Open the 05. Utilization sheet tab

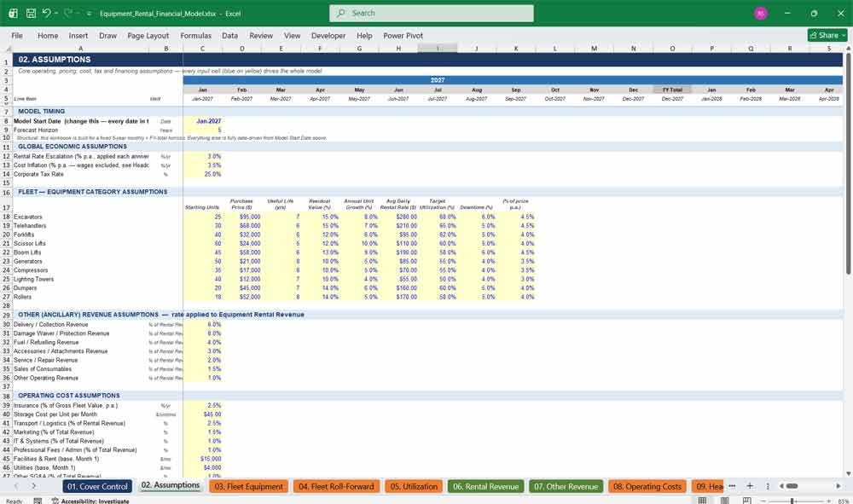414,487
